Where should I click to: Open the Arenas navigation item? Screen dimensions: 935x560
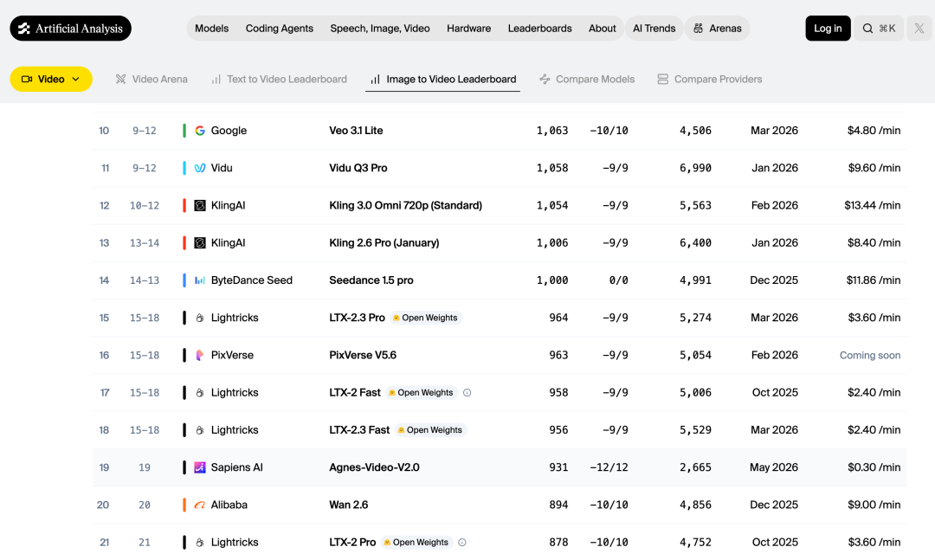tap(718, 29)
